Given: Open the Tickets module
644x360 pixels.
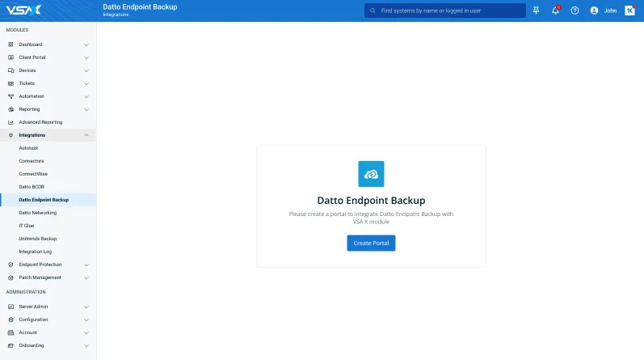Looking at the screenshot, I should [x=27, y=83].
